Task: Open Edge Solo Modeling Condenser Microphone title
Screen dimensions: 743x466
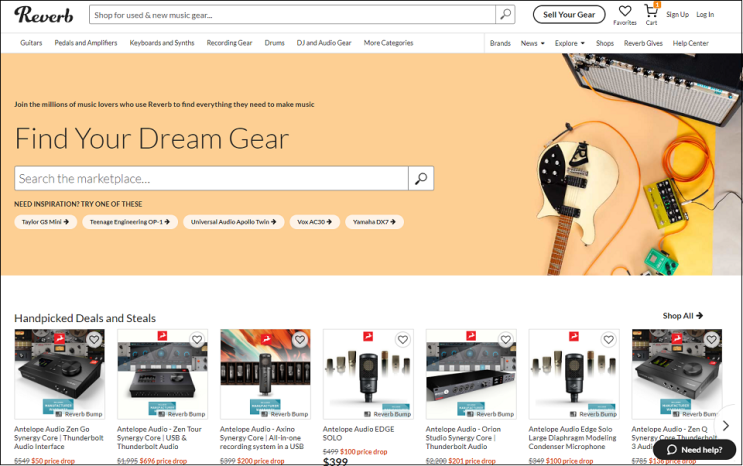Action: click(572, 438)
